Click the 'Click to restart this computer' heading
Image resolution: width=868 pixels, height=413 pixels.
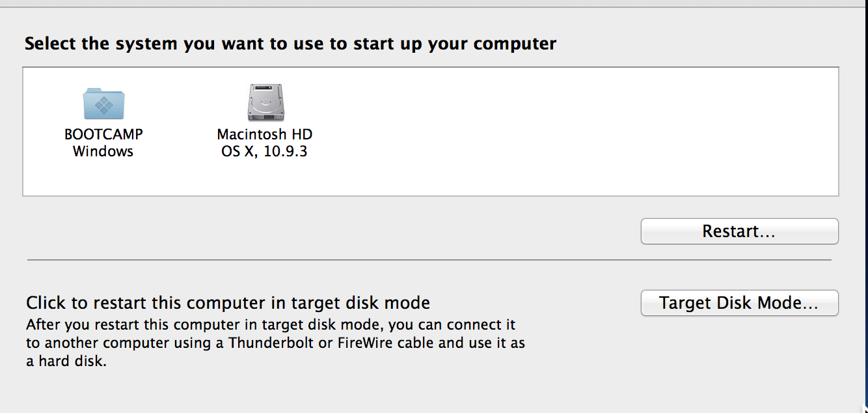(228, 303)
